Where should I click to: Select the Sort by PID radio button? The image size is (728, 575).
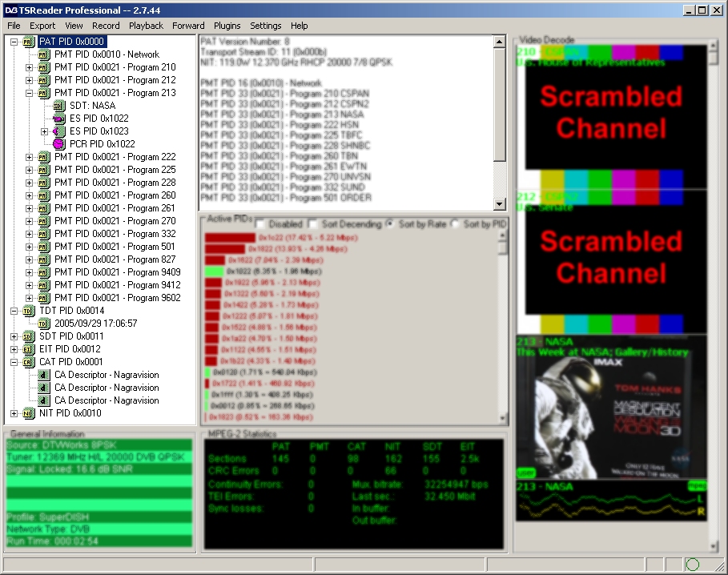[x=455, y=224]
